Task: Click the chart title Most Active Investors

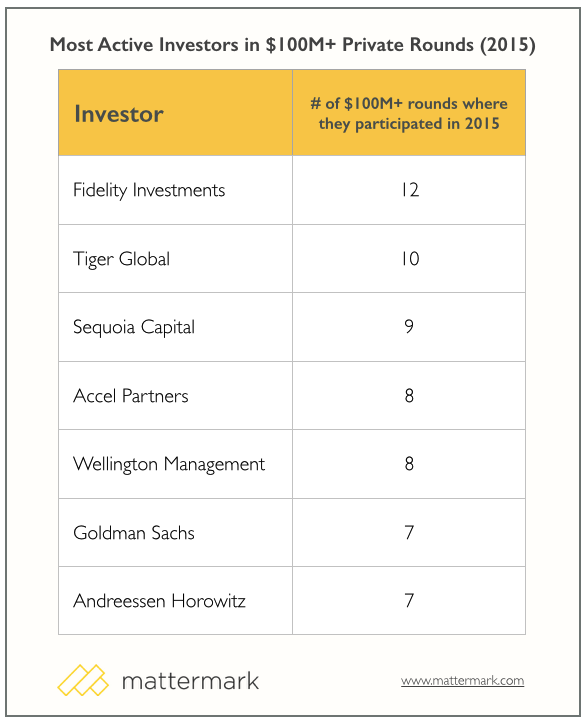Action: pyautogui.click(x=292, y=45)
